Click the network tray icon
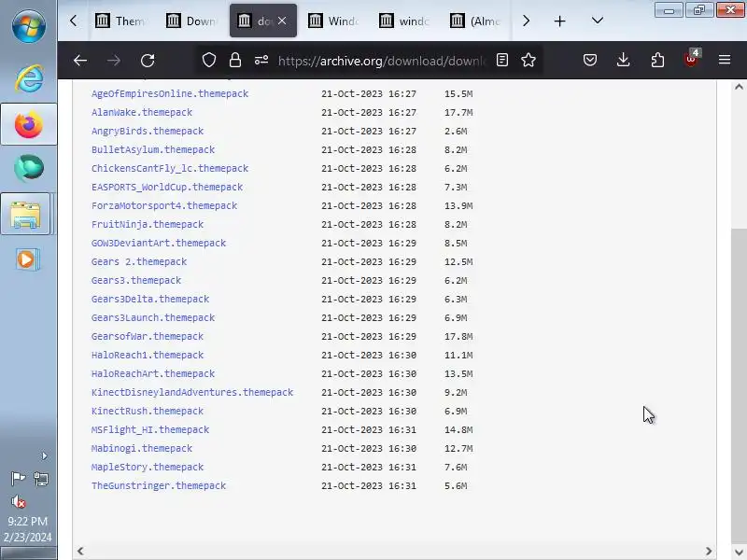Viewport: 747px width, 560px height. [x=41, y=479]
